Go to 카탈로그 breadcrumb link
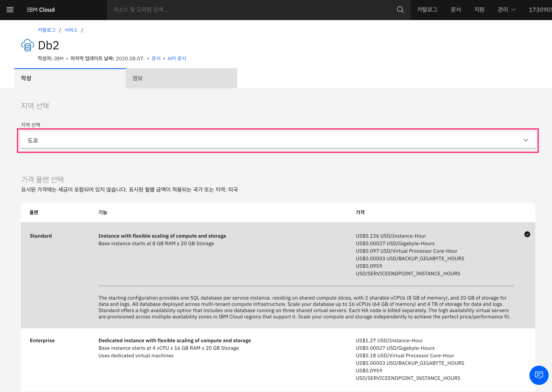552x392 pixels. (47, 30)
